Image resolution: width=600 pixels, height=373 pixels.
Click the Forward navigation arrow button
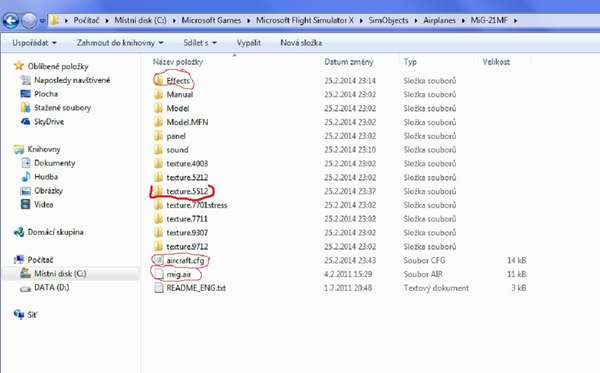(x=29, y=21)
